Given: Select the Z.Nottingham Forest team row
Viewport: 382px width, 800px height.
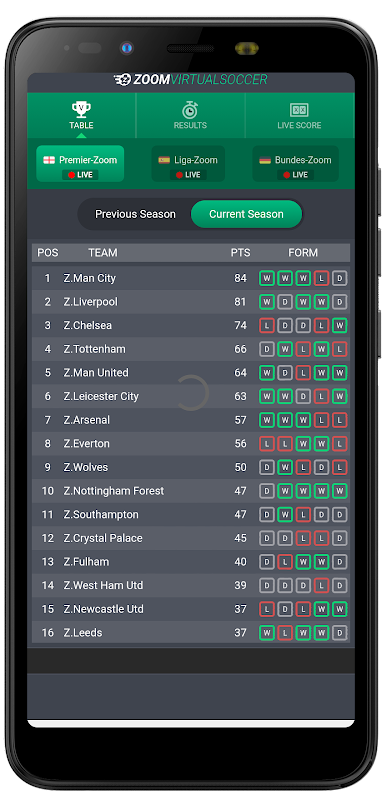Looking at the screenshot, I should point(191,491).
